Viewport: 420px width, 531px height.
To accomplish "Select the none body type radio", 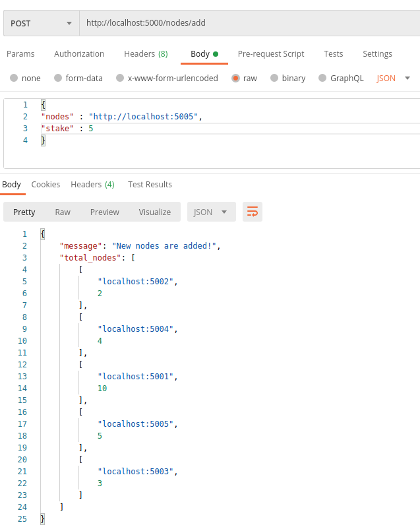I will (14, 78).
